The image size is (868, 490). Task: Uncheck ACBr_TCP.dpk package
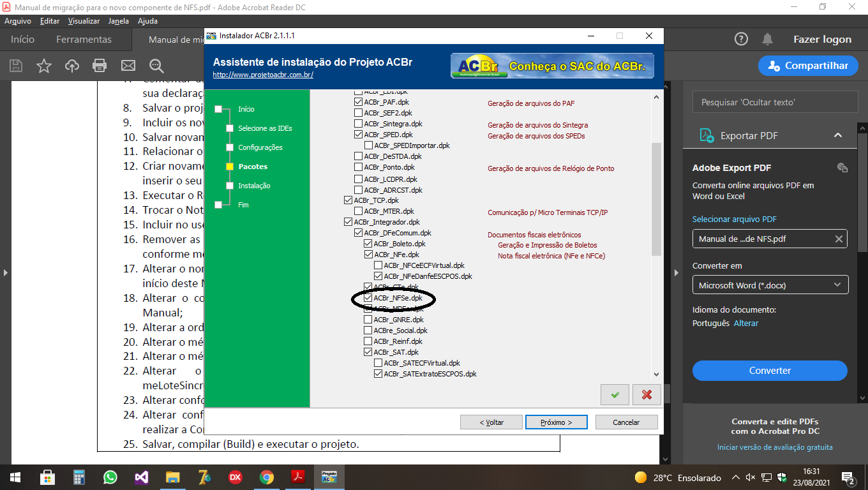click(348, 200)
